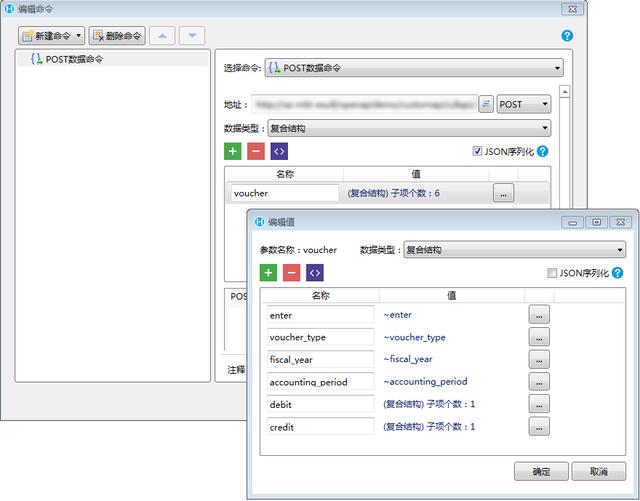640x501 pixels.
Task: Open the ellipsis button for voucher row
Action: (x=503, y=193)
